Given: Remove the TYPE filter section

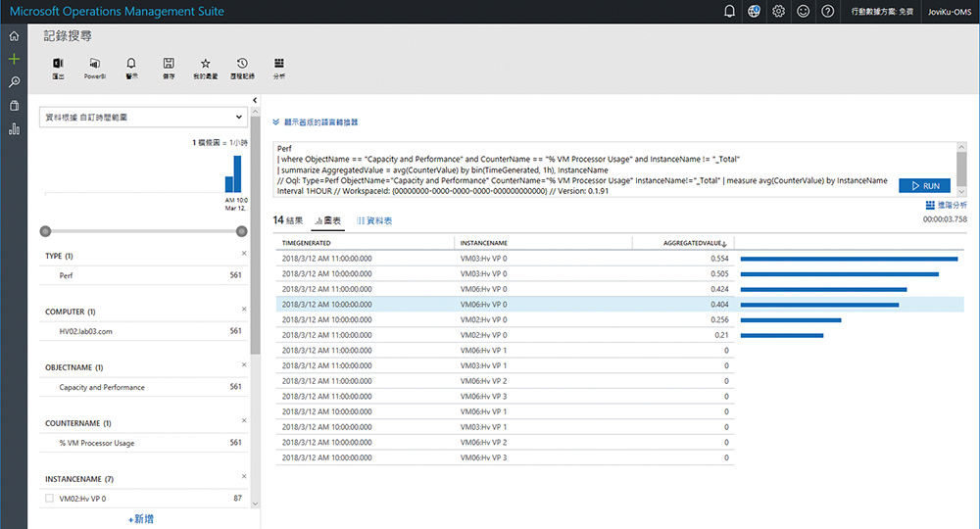Looking at the screenshot, I should pos(244,253).
